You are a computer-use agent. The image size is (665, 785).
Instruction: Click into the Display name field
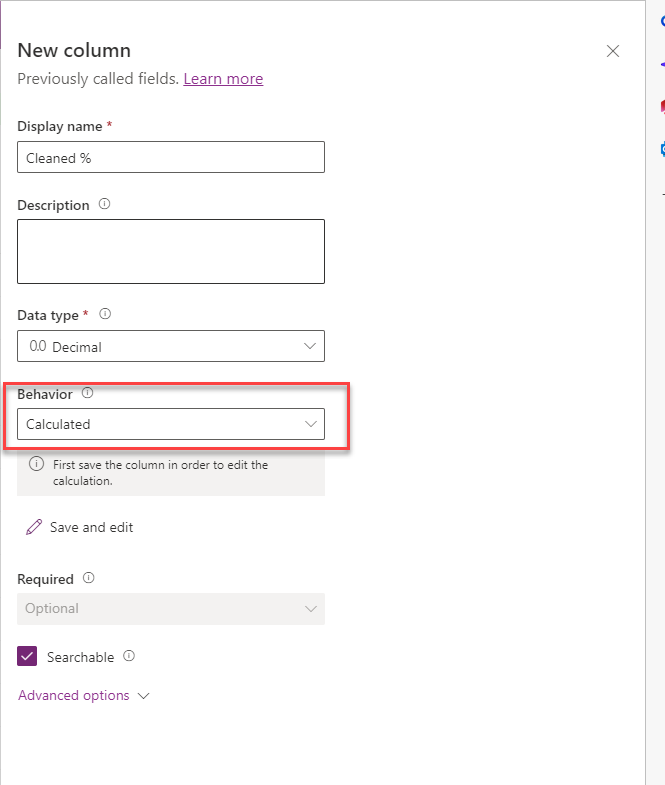coord(171,157)
